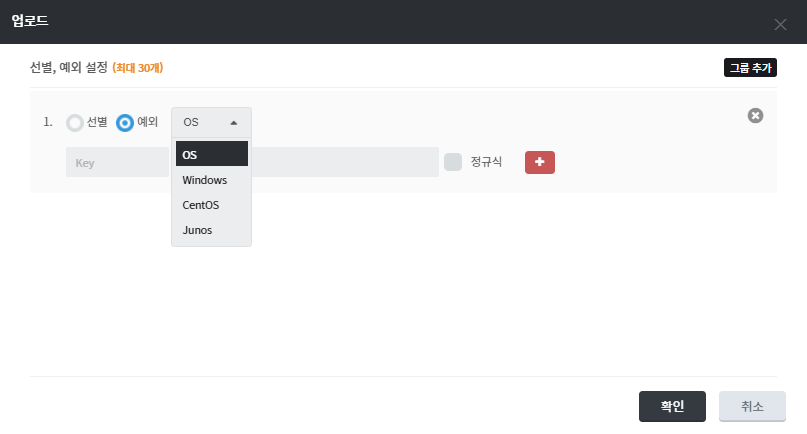The height and width of the screenshot is (434, 807).
Task: Choose the highlighted OS option in list
Action: pyautogui.click(x=211, y=154)
